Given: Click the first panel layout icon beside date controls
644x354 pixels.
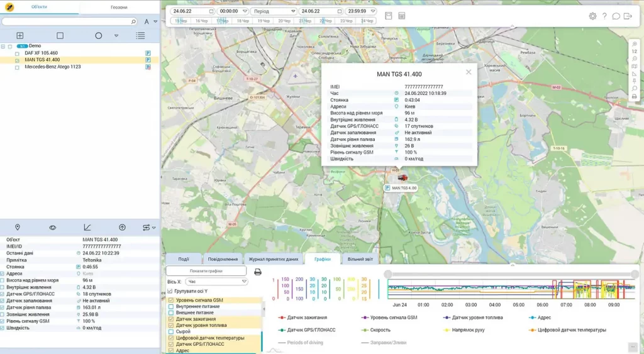Looking at the screenshot, I should coord(389,16).
